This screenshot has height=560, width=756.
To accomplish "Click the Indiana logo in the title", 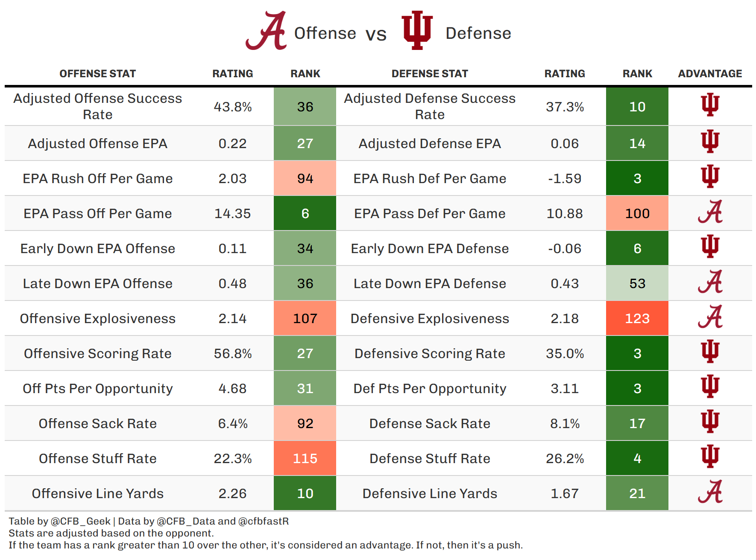I will point(417,30).
